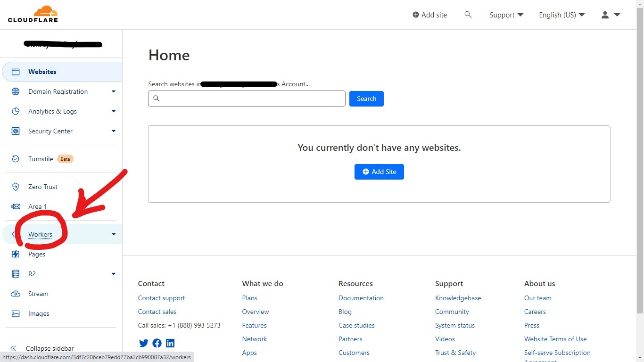The height and width of the screenshot is (362, 644).
Task: Click the Facebook icon in footer
Action: pos(157,343)
